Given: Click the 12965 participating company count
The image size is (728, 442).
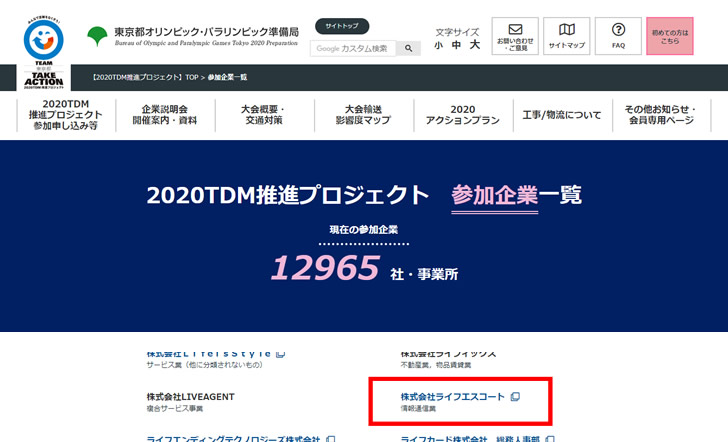Looking at the screenshot, I should (x=325, y=268).
